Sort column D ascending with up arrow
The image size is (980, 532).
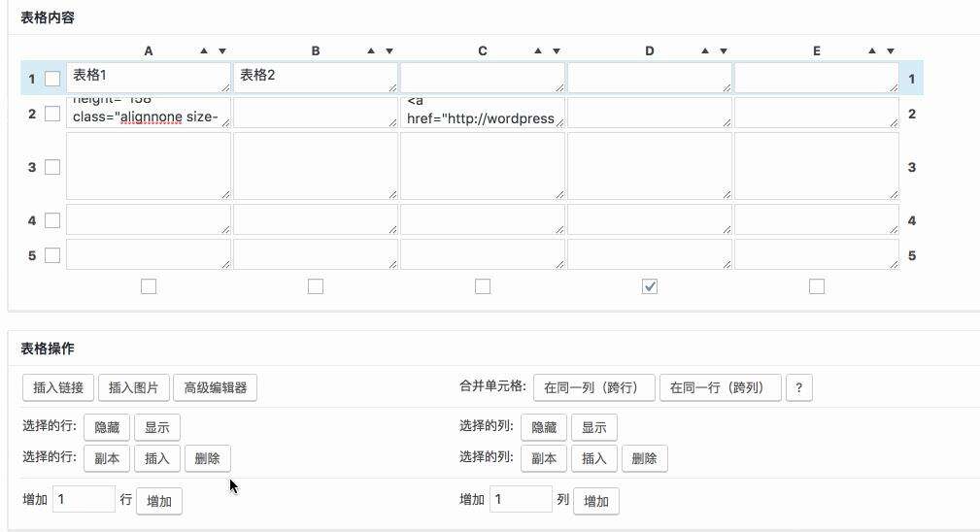coord(705,50)
